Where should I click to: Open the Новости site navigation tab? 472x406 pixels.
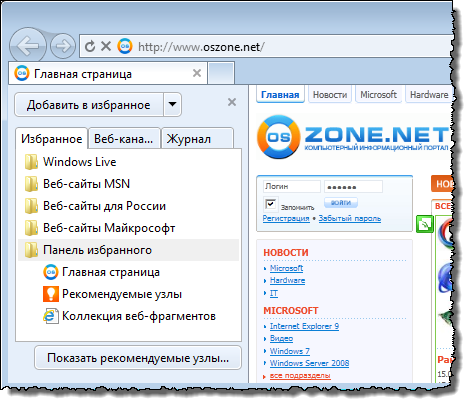(330, 95)
